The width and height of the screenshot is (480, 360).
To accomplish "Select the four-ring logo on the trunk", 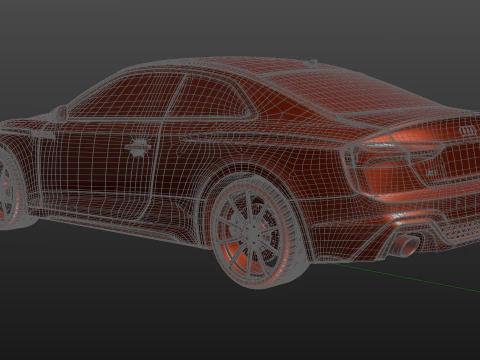I will (x=468, y=131).
